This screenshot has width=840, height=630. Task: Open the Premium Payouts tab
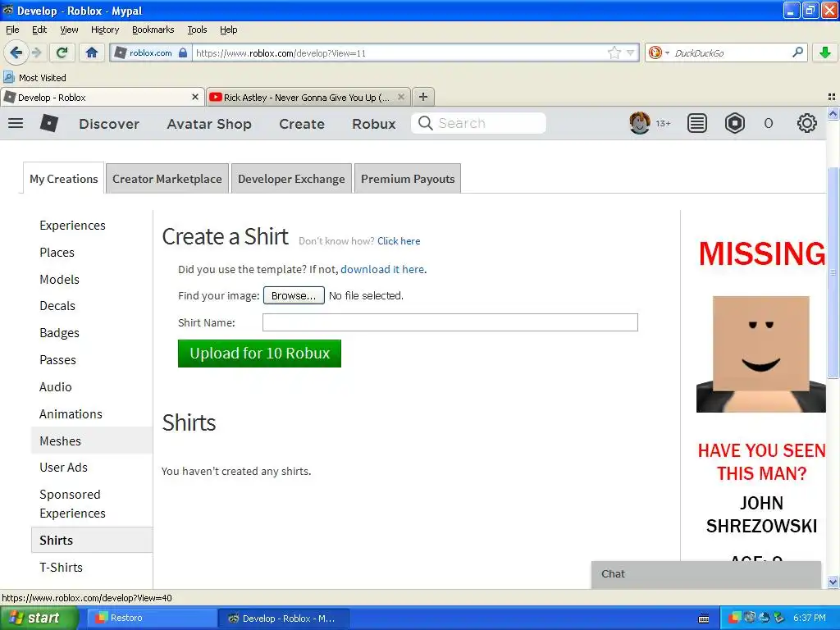click(x=408, y=178)
